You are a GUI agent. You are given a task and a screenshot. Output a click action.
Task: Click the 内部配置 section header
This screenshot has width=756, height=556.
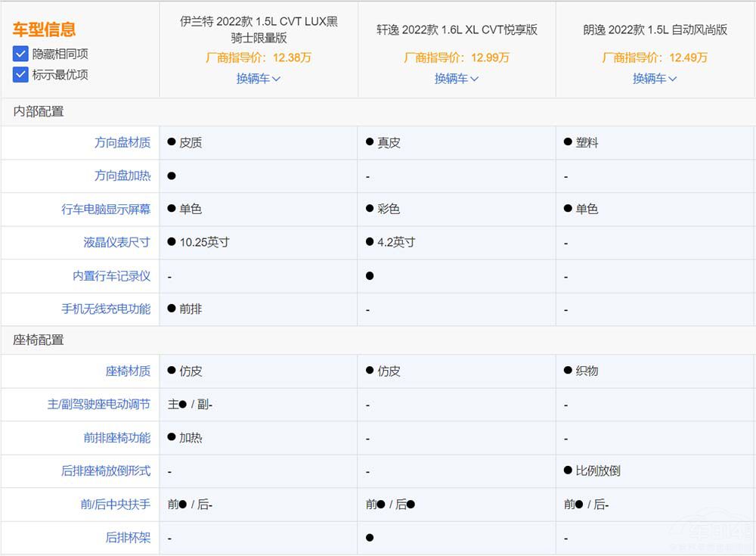pos(39,111)
